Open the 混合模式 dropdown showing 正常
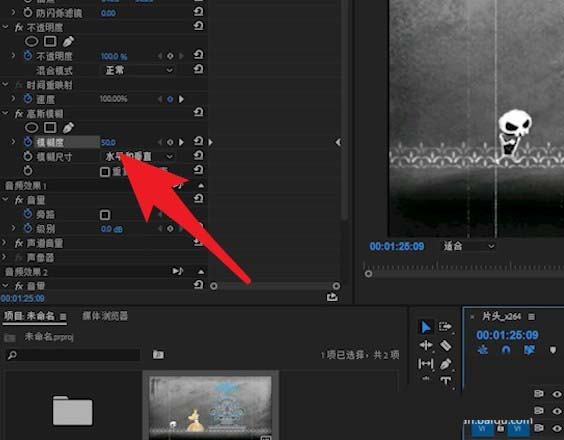 (138, 70)
